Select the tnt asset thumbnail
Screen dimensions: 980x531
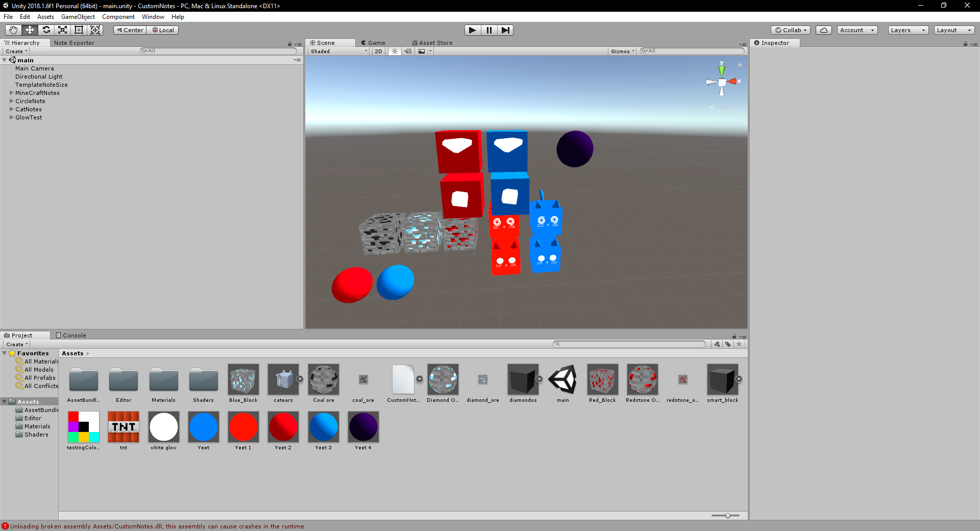point(123,427)
